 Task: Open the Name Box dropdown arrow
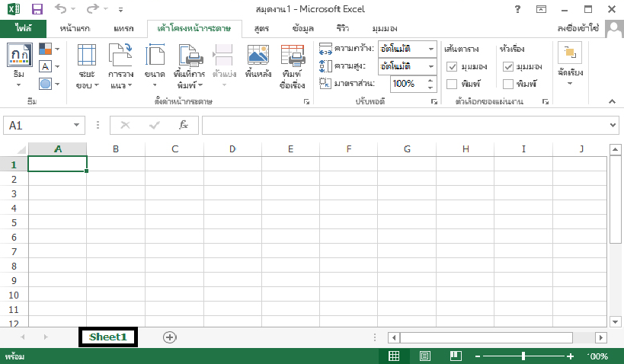click(x=76, y=125)
